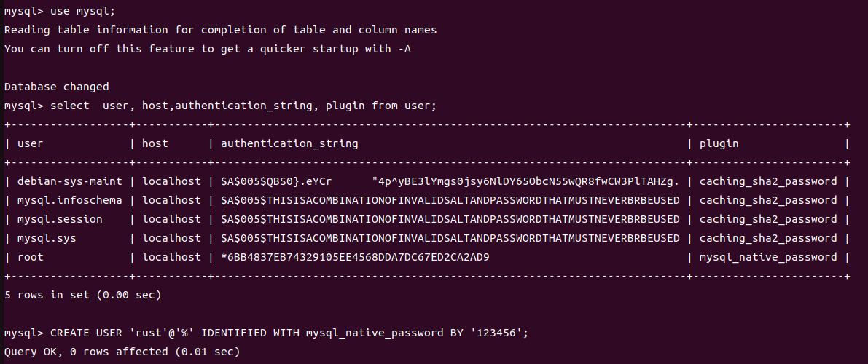Click the mysql.infoschema user cell
The width and height of the screenshot is (868, 364).
69,200
